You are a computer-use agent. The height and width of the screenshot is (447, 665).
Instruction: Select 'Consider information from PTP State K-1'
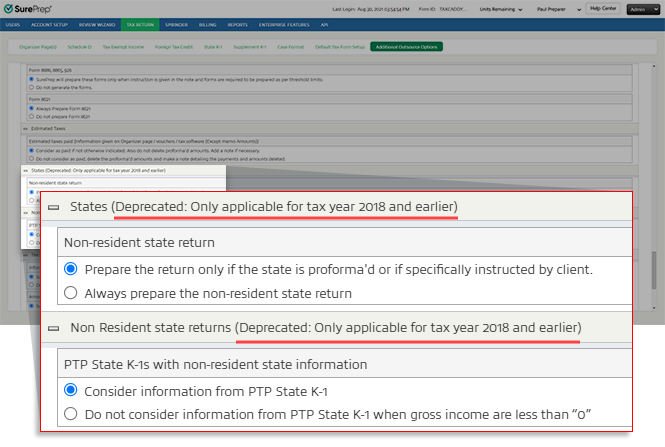click(x=70, y=390)
